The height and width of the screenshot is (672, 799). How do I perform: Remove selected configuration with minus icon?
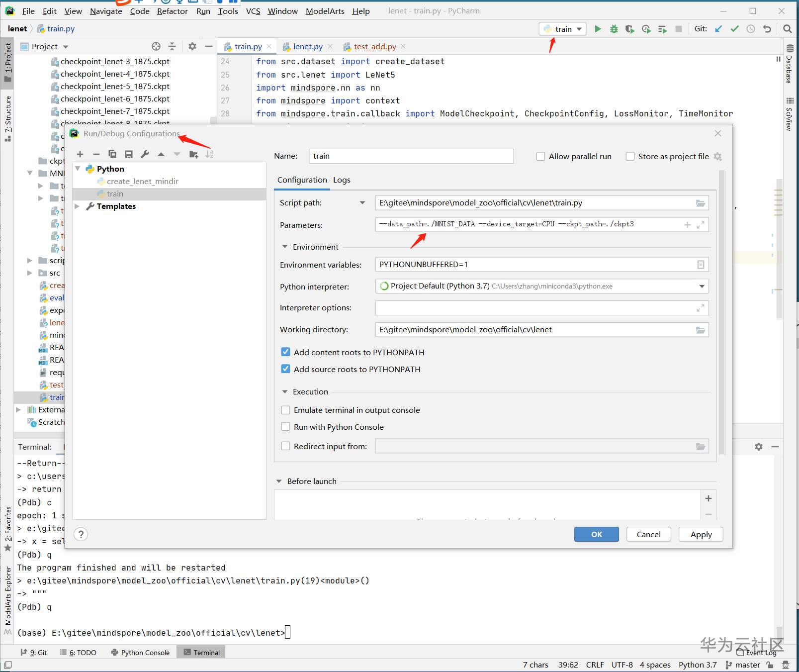96,154
